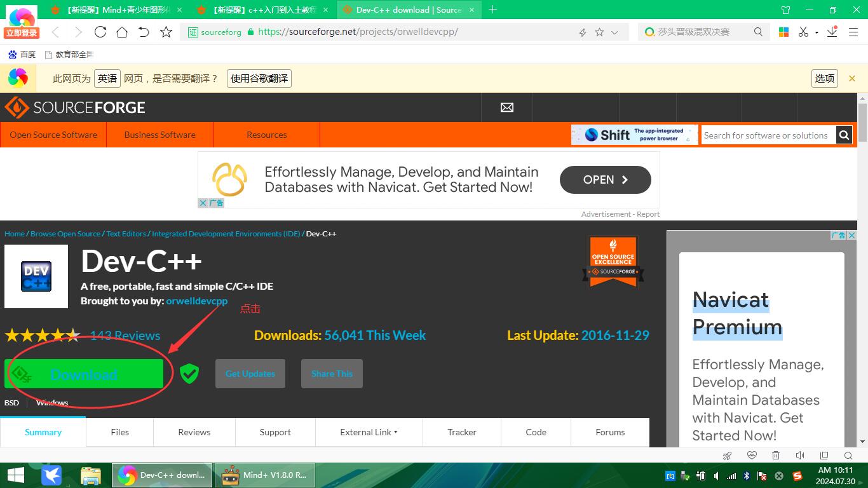Go to browser home page icon
868x488 pixels.
(x=122, y=32)
